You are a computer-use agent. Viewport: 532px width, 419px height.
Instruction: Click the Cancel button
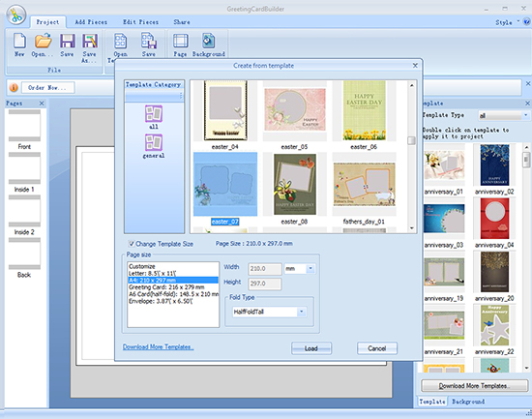tap(377, 348)
